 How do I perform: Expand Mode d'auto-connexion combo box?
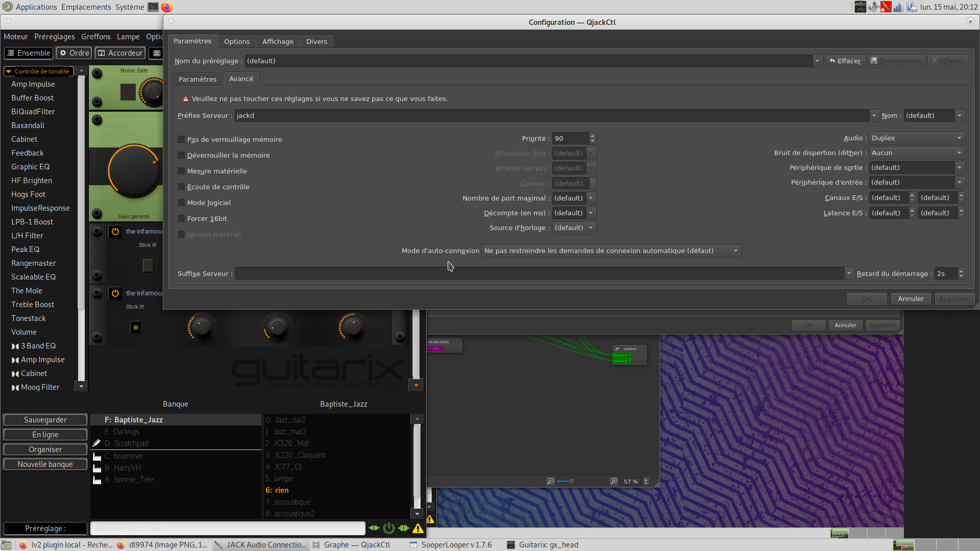(x=611, y=251)
